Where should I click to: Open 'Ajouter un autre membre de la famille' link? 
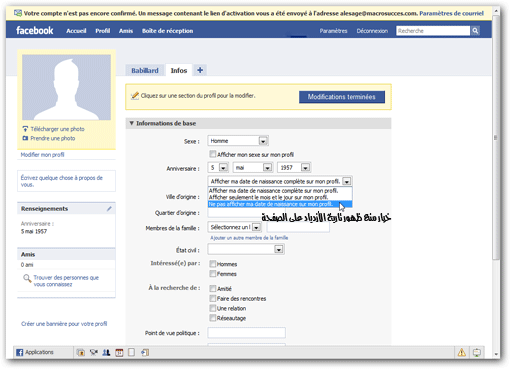click(249, 238)
